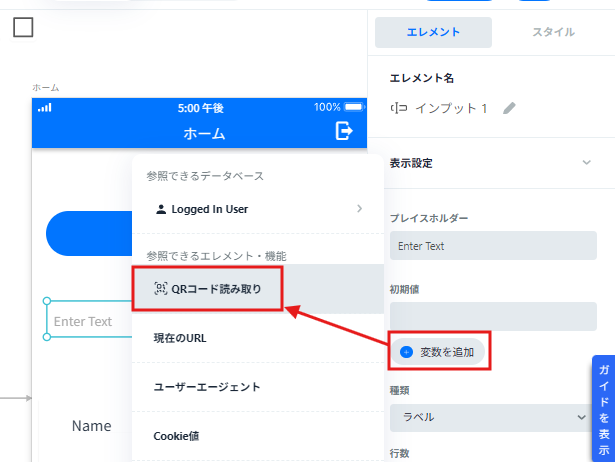Click the logout icon in app header
The width and height of the screenshot is (615, 462).
coord(345,130)
